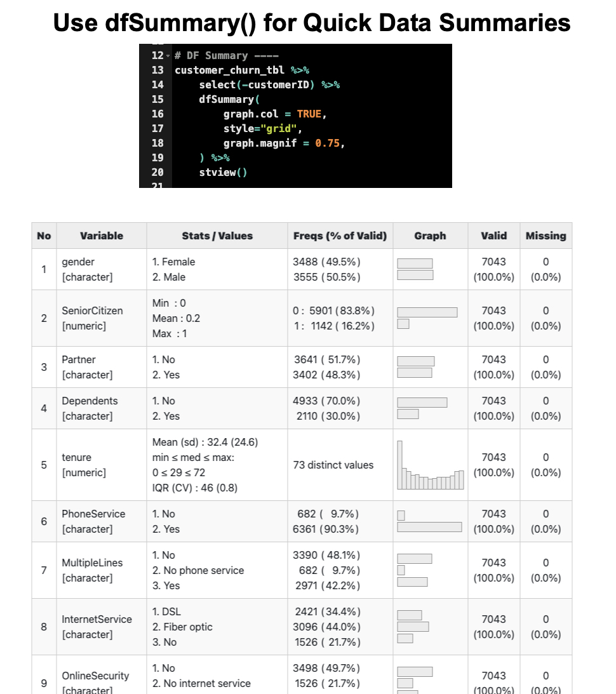Click the Valid '7043 (100.0%)' cell in gender row
The image size is (616, 694).
tap(494, 270)
